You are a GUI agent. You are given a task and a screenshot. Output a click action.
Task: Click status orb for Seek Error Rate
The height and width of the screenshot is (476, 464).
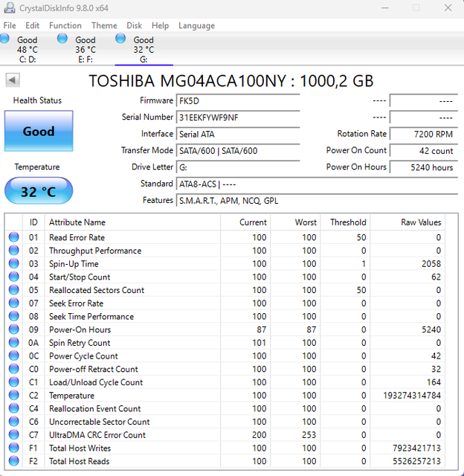[13, 303]
